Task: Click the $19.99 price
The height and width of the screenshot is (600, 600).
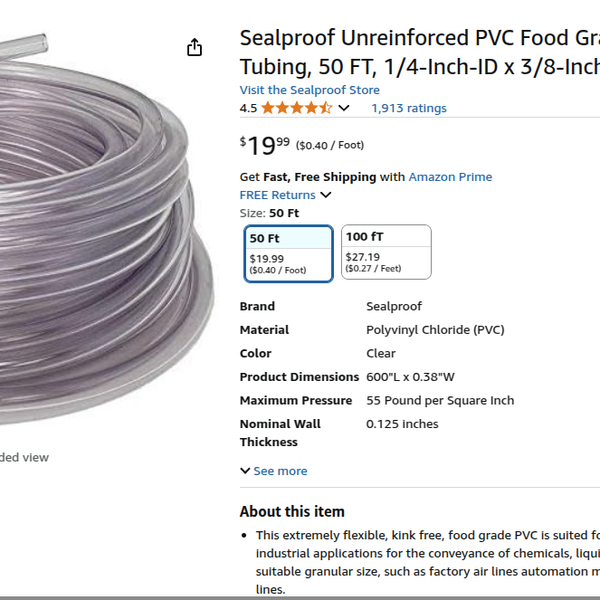Action: pyautogui.click(x=265, y=145)
